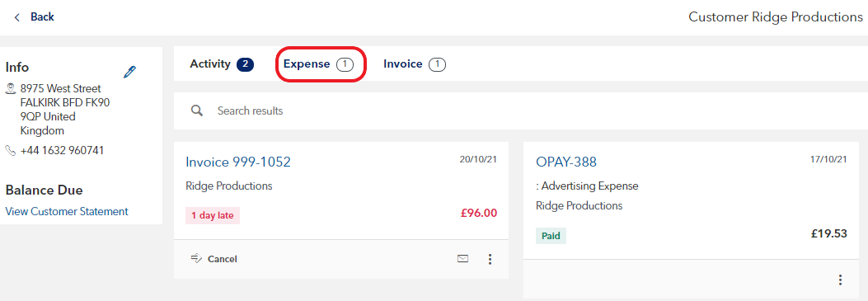Image resolution: width=868 pixels, height=301 pixels.
Task: Click the magnifier search icon
Action: [197, 111]
